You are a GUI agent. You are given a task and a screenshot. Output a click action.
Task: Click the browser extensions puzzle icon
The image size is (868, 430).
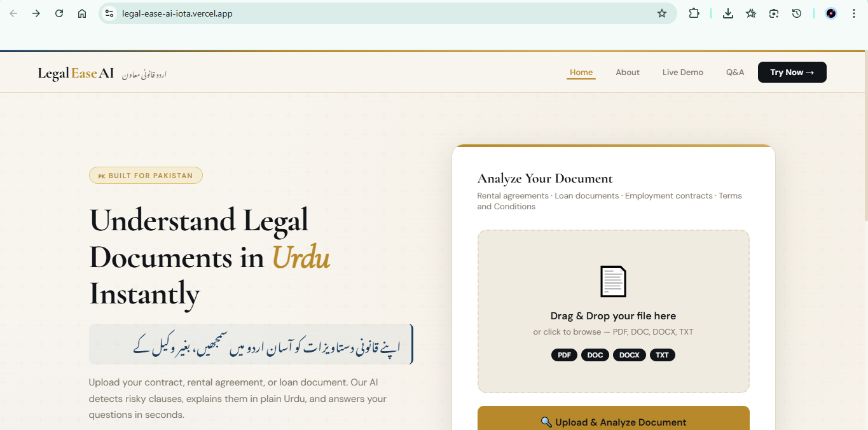point(694,13)
